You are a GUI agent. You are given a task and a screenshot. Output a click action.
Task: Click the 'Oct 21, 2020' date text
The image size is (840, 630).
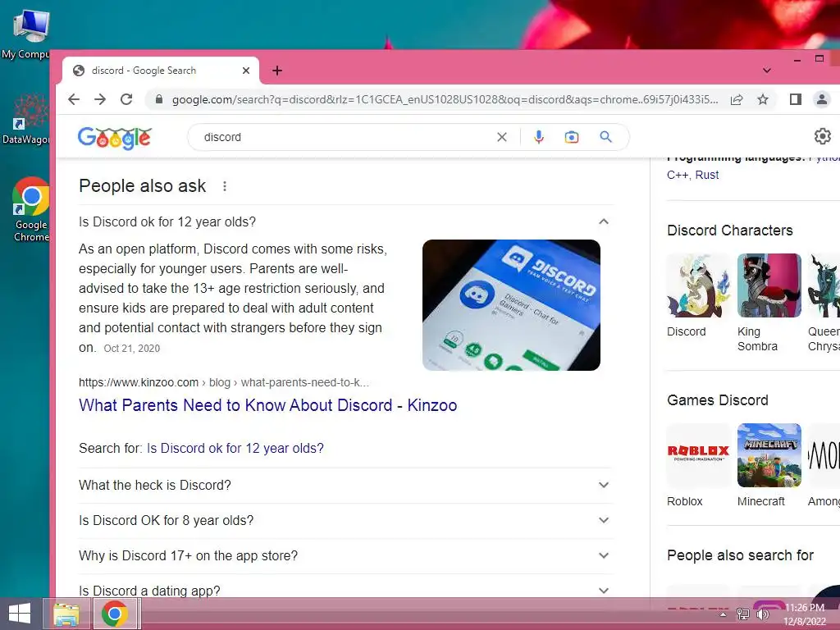tap(132, 348)
